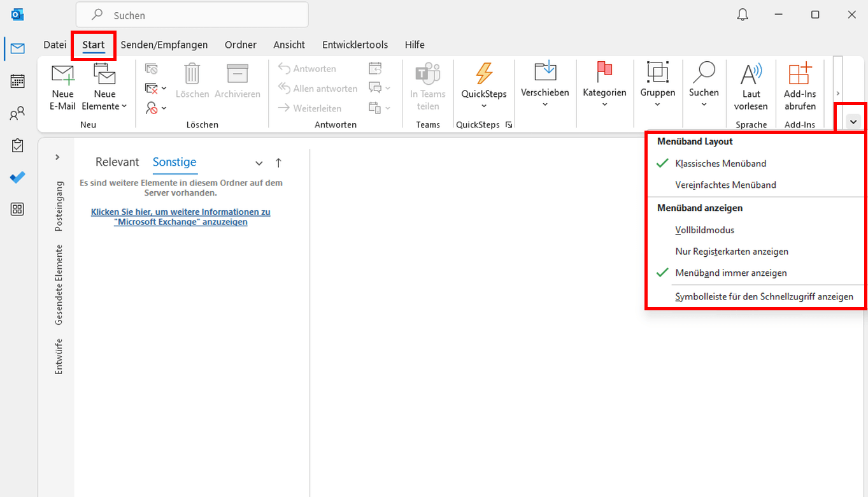
Task: Open the More Apps grid icon
Action: point(17,210)
